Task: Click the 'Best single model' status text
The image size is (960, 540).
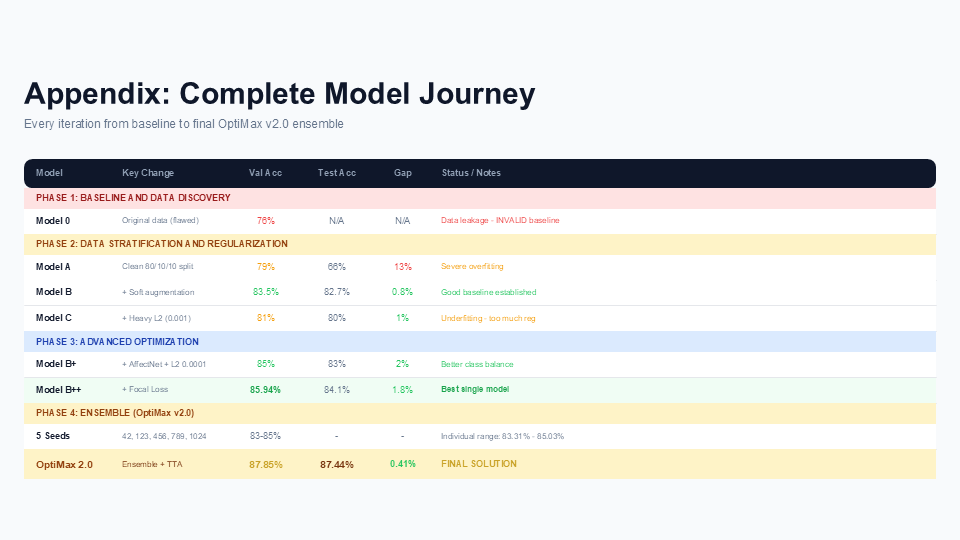Action: click(475, 389)
